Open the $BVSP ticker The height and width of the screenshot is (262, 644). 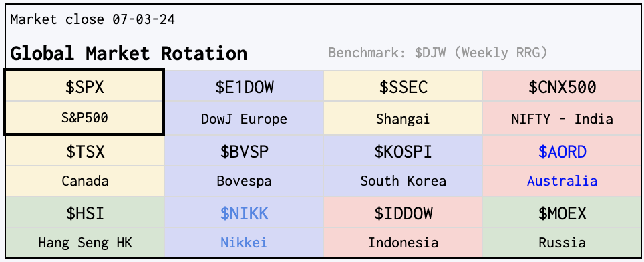(244, 152)
